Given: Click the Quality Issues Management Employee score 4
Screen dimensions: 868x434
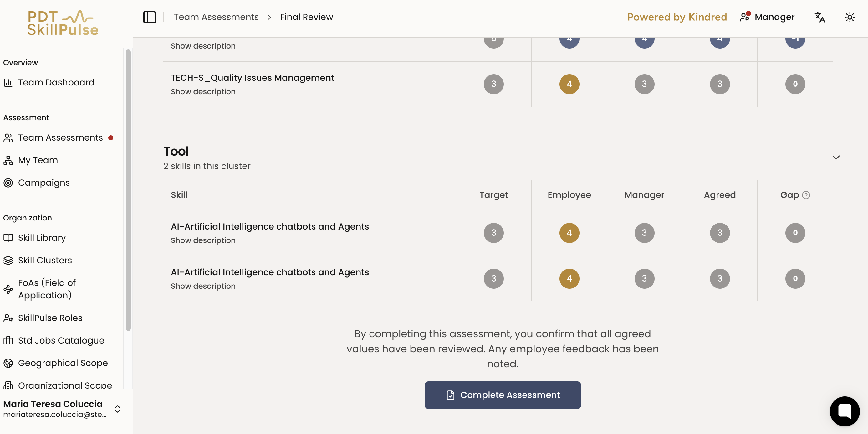Looking at the screenshot, I should 569,84.
